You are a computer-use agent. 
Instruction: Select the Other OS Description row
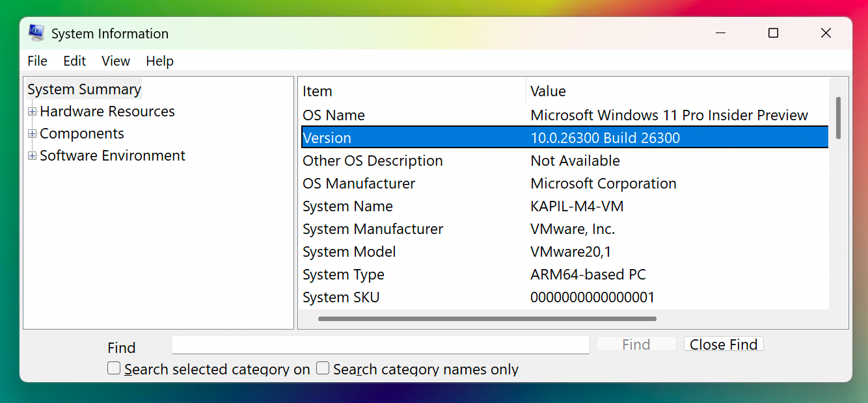564,161
